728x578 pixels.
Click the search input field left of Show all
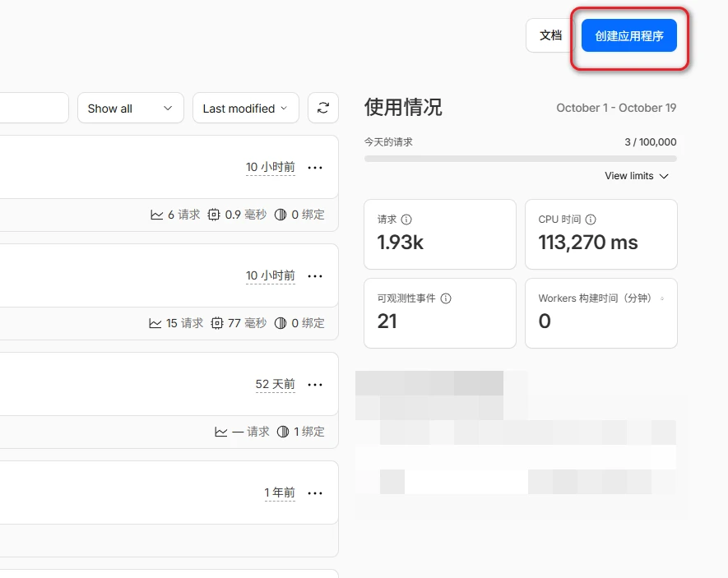click(x=33, y=108)
